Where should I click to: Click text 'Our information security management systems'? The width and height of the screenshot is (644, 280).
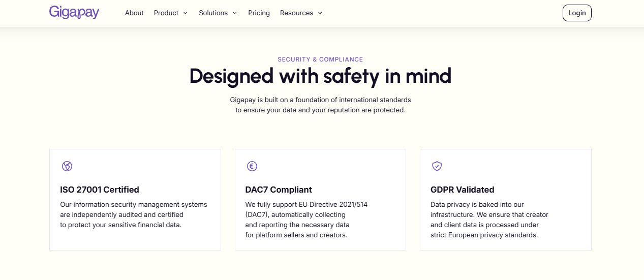click(134, 204)
